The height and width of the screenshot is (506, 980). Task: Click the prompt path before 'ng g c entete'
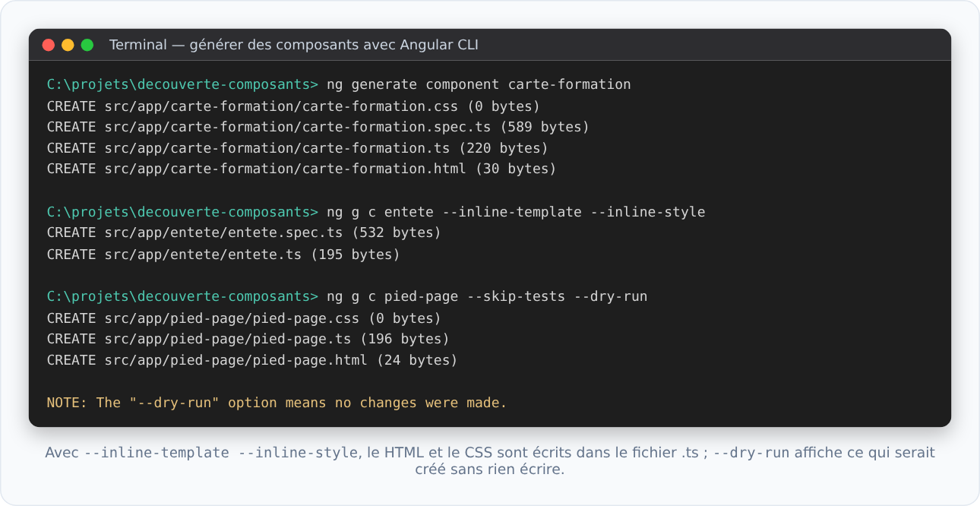click(x=182, y=212)
